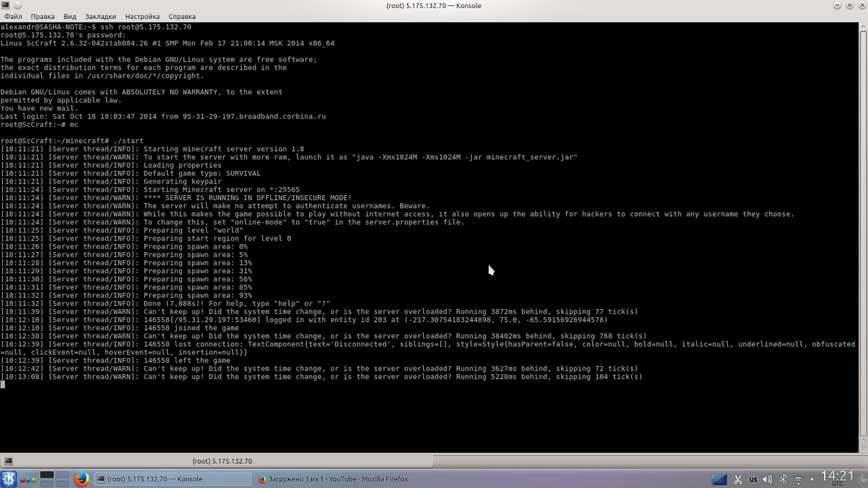868x488 pixels.
Task: Activate the Konsole window in taskbar
Action: tap(171, 479)
